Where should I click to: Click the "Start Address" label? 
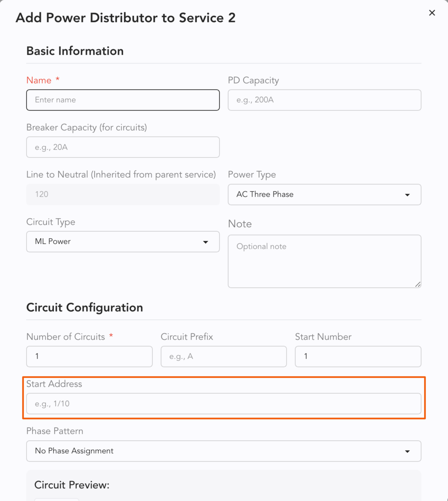tap(54, 384)
